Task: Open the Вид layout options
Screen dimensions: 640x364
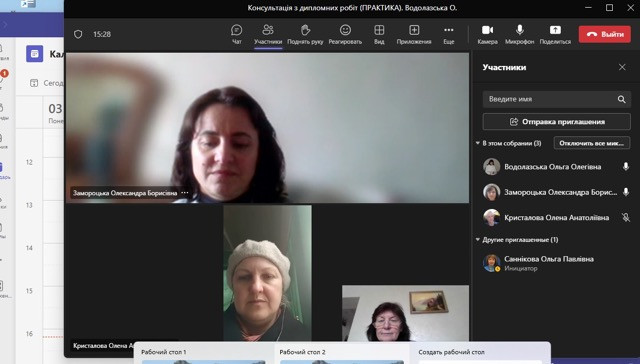Action: click(379, 34)
